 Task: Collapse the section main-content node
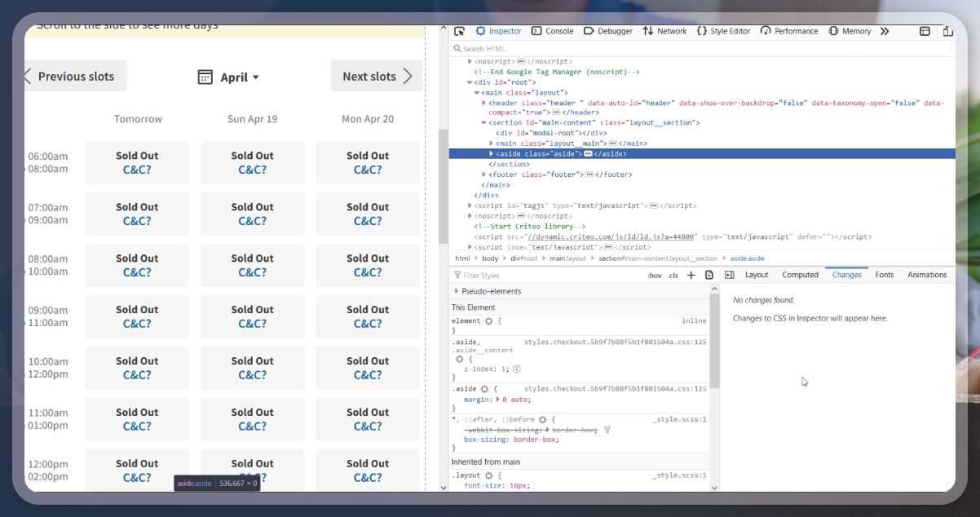pyautogui.click(x=484, y=123)
